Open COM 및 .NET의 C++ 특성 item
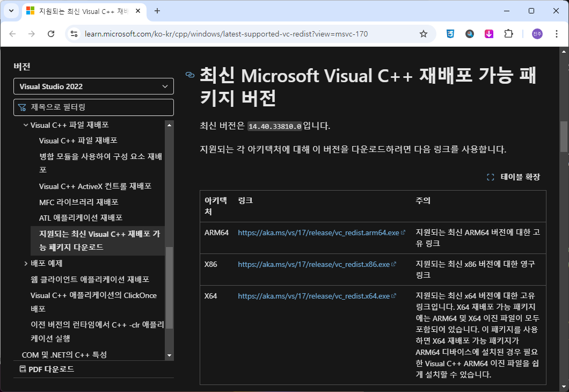This screenshot has width=569, height=392. 64,355
